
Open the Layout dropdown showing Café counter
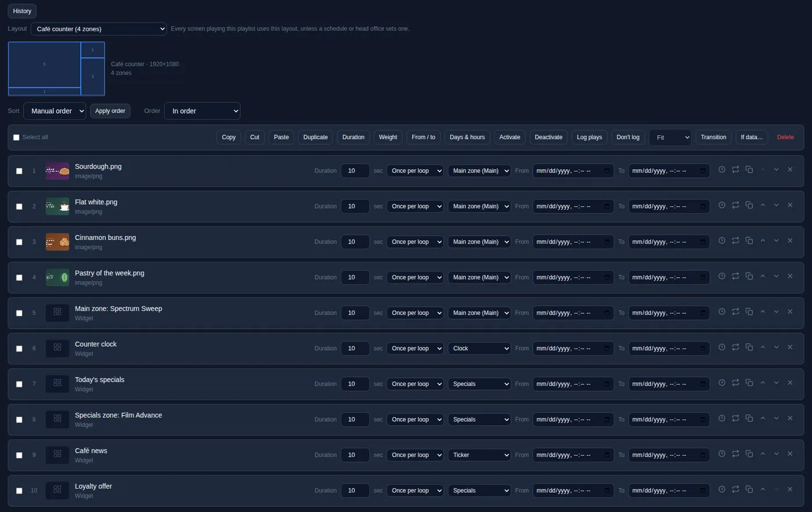pyautogui.click(x=99, y=29)
